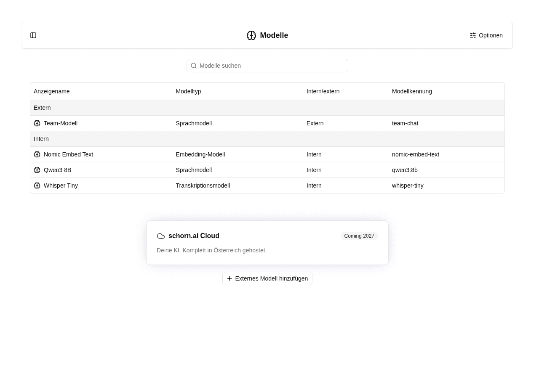The width and height of the screenshot is (539, 392).
Task: Click Sprachmodell in the Qwen3 8B row
Action: 194,170
